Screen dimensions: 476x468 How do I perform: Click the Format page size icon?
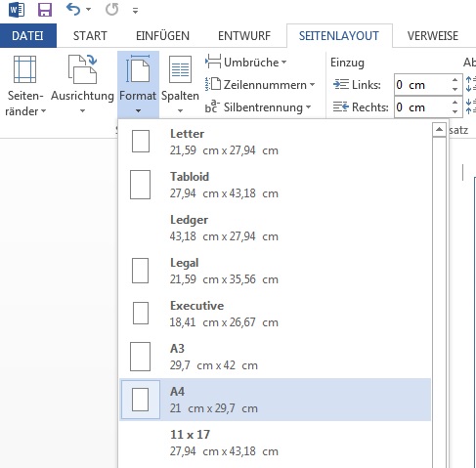click(138, 68)
